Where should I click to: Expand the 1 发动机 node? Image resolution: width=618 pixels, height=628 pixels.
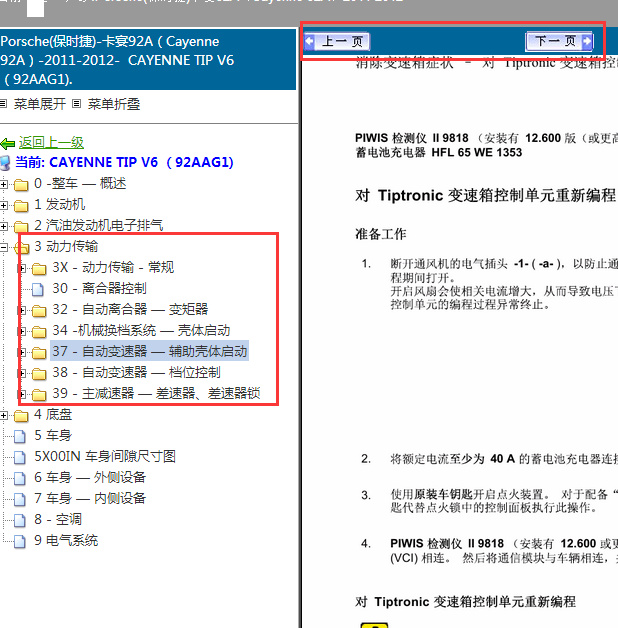point(4,205)
